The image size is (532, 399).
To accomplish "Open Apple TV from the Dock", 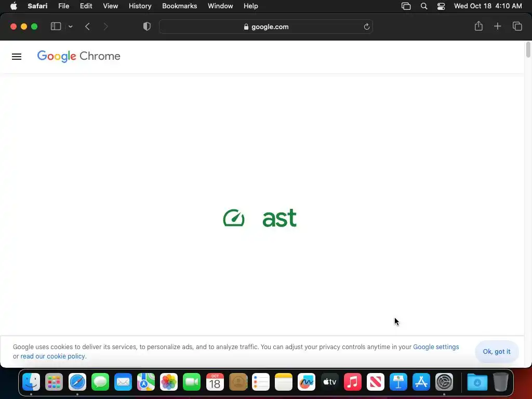I will (x=329, y=382).
